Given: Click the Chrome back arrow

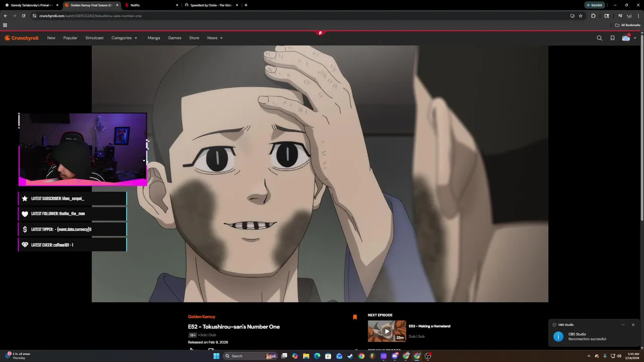Looking at the screenshot, I should pyautogui.click(x=6, y=16).
